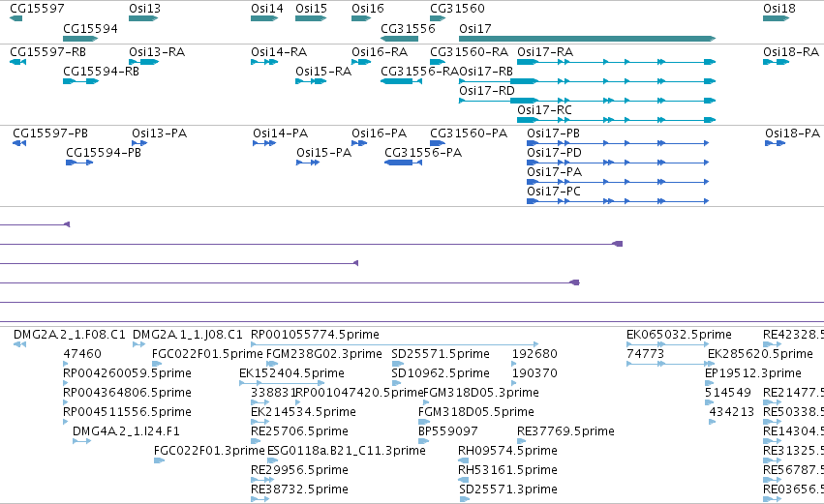Click the Osi17-RC transcript label

click(x=544, y=109)
